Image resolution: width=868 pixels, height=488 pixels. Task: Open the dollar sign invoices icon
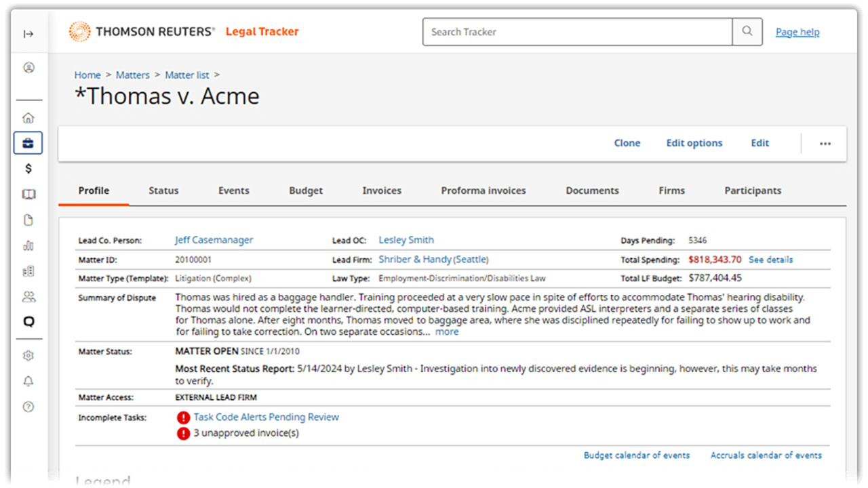28,169
